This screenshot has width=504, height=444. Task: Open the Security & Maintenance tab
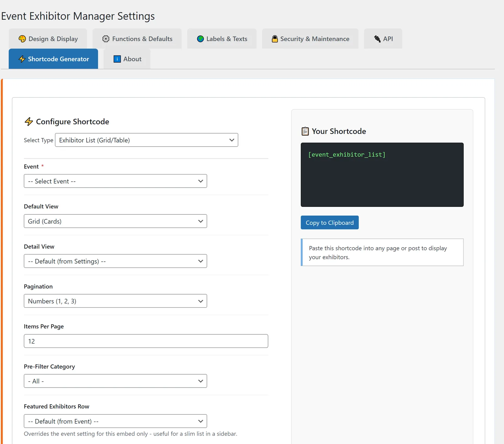[x=310, y=39]
